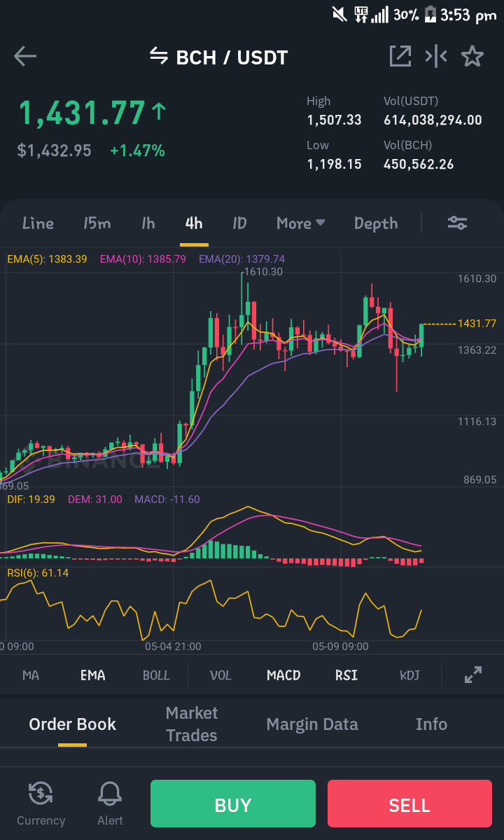The height and width of the screenshot is (840, 504).
Task: Tap the swap pair arrows icon
Action: 158,55
